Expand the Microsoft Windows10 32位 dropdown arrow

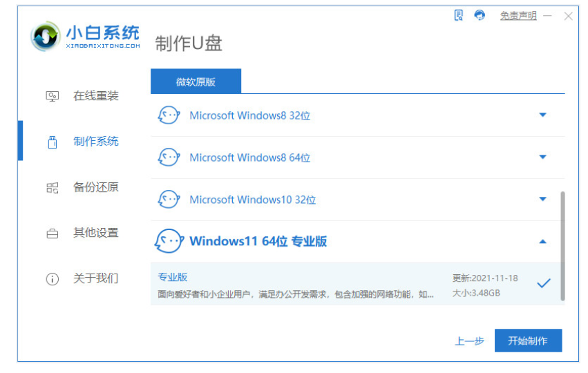tap(542, 200)
